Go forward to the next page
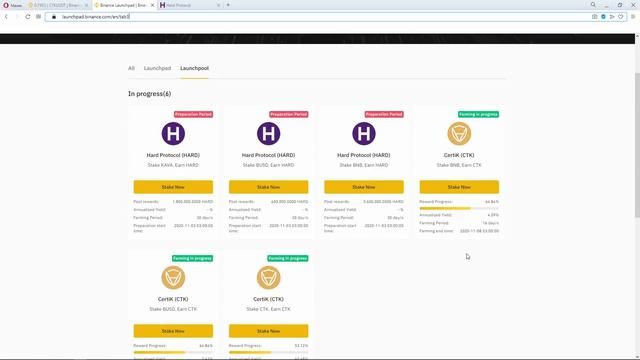This screenshot has width=640, height=360. point(17,17)
